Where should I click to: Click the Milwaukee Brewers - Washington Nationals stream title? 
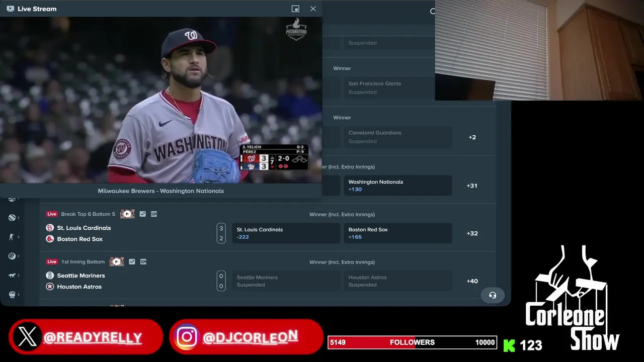point(161,191)
